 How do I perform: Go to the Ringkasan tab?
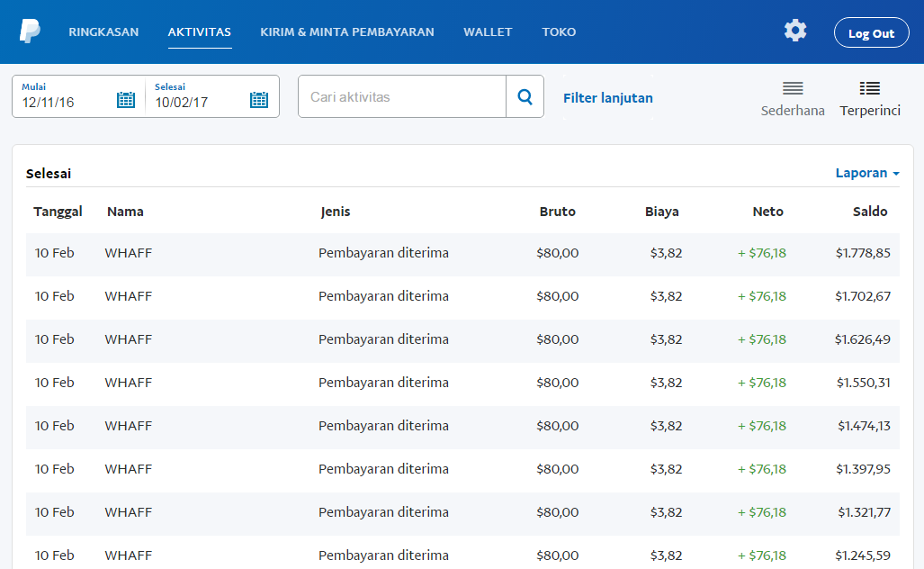(x=103, y=32)
